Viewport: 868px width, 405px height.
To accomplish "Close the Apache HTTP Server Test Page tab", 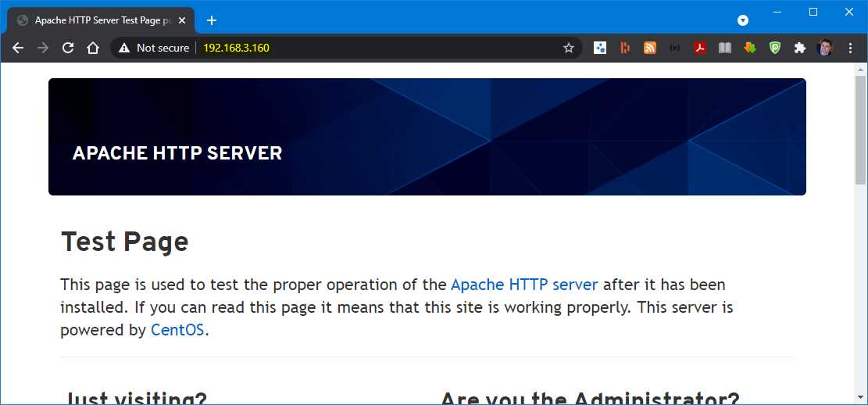I will 181,20.
